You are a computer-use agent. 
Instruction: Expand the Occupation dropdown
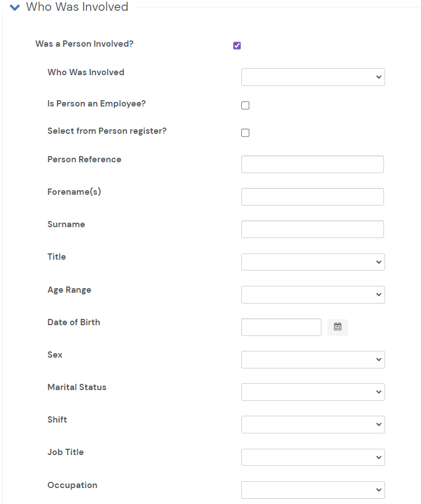(313, 490)
